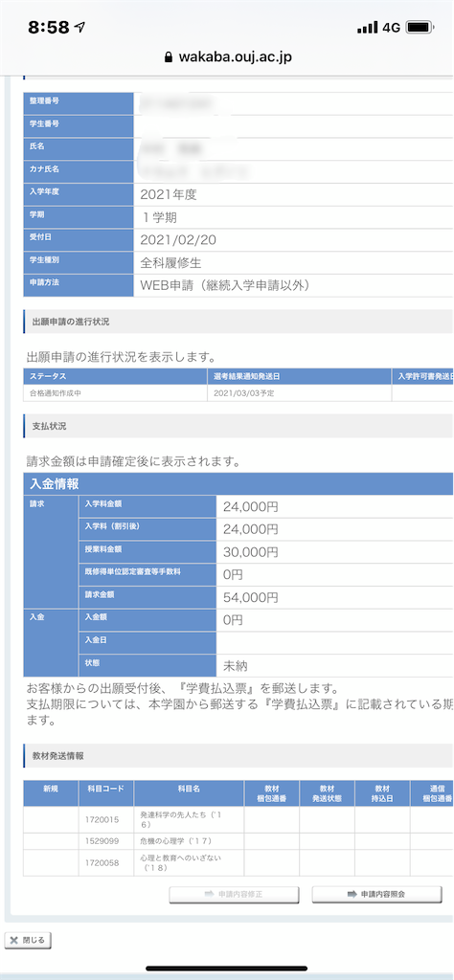Click the 申請内容照会 button

[376, 895]
